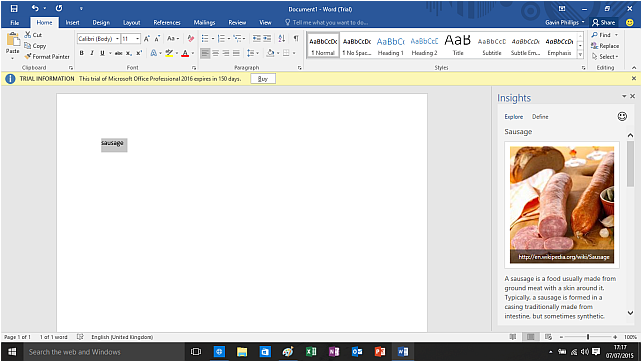Click the Save icon in quick access toolbar
Viewport: 641px width, 361px height.
pyautogui.click(x=14, y=9)
